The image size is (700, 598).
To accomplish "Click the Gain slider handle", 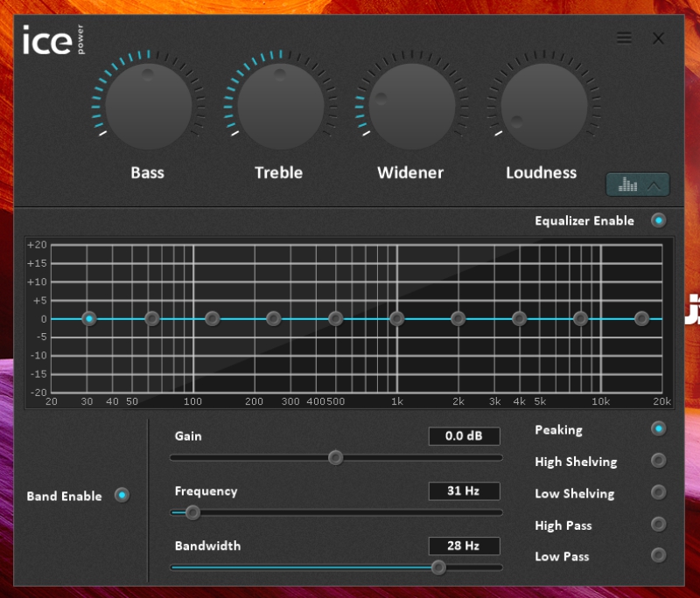I will point(335,457).
